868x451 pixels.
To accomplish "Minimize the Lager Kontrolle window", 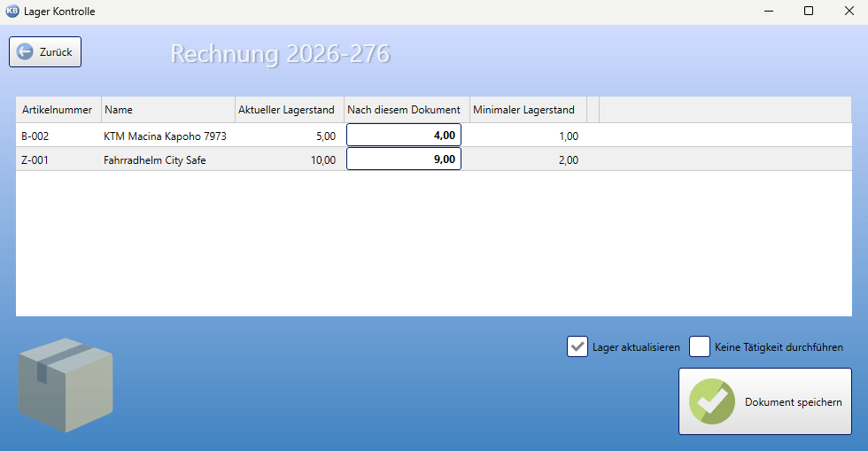I will click(x=769, y=12).
